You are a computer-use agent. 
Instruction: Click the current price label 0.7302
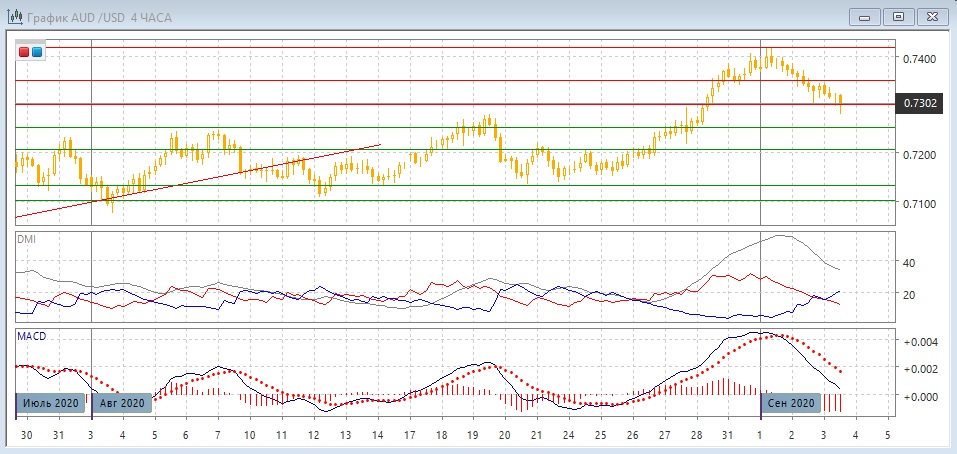click(x=918, y=103)
